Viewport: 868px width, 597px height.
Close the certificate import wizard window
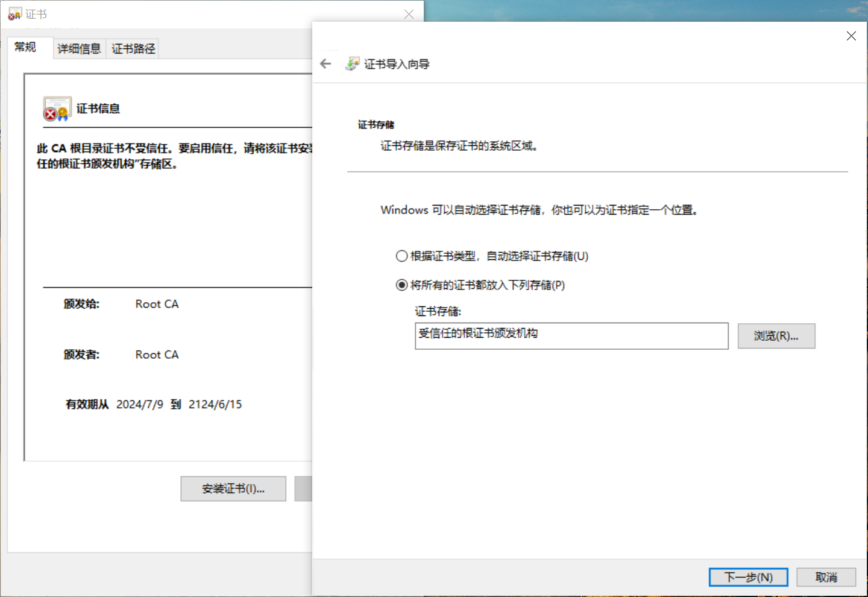[851, 36]
